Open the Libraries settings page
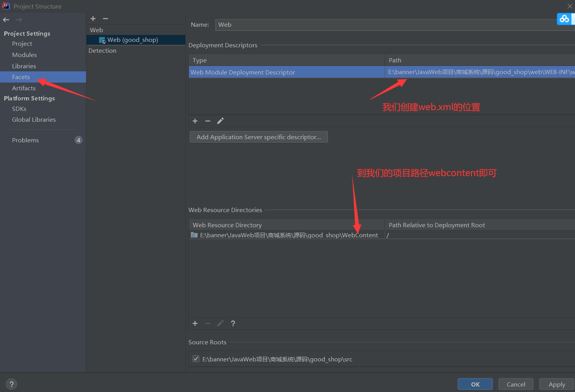Image resolution: width=575 pixels, height=392 pixels. coord(24,66)
